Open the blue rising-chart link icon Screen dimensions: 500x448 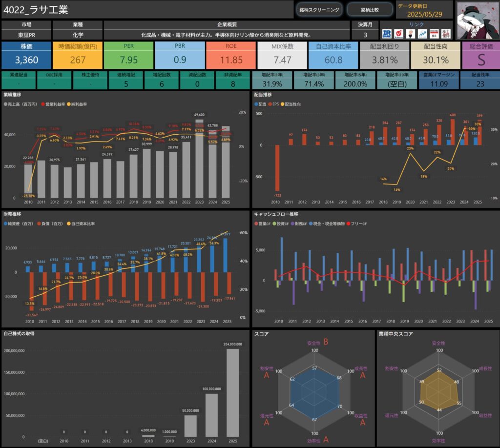(422, 34)
